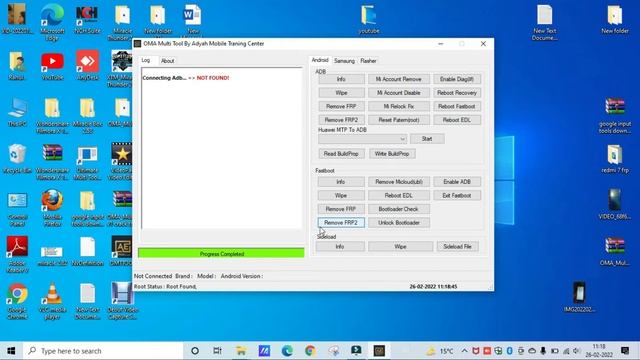This screenshot has height=360, width=640.
Task: Open the notification center icon
Action: [x=625, y=351]
